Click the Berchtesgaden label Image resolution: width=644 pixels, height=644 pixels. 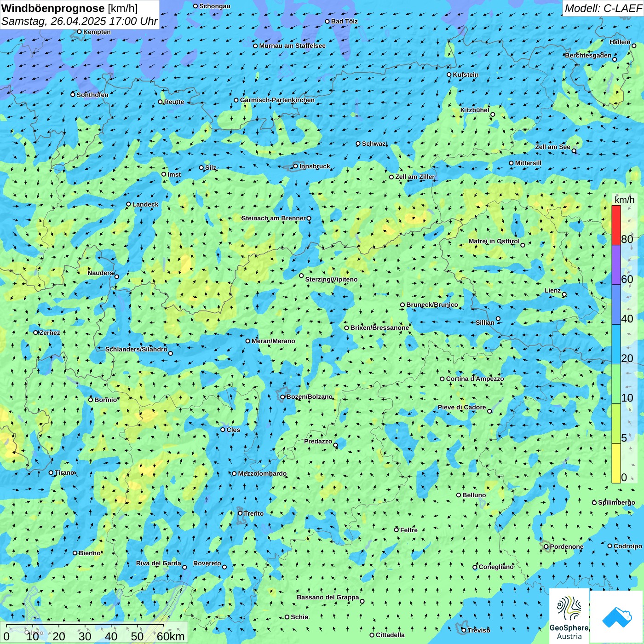(588, 55)
